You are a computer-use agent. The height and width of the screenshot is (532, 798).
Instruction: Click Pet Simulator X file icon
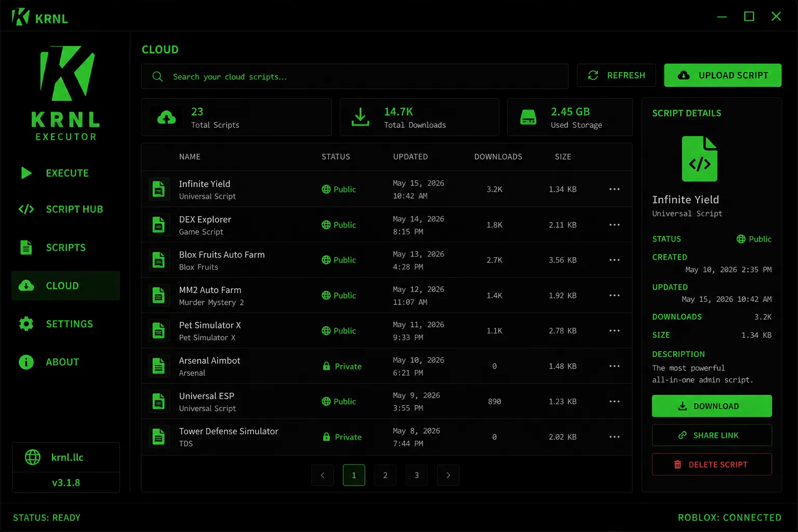click(x=158, y=330)
